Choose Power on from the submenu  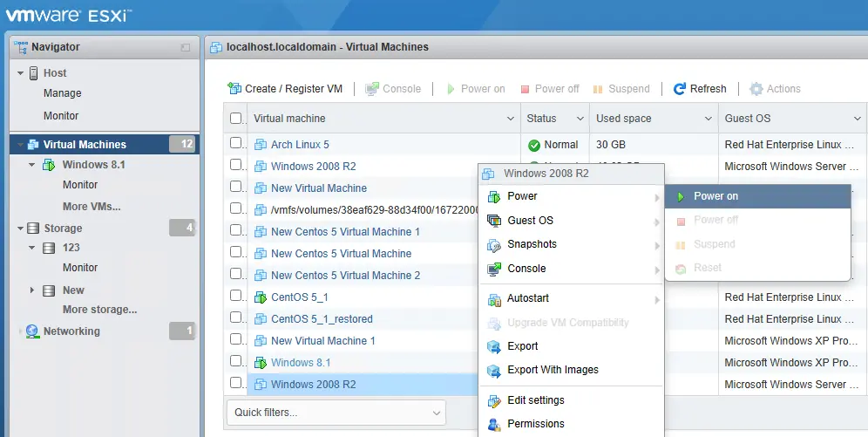(x=715, y=196)
